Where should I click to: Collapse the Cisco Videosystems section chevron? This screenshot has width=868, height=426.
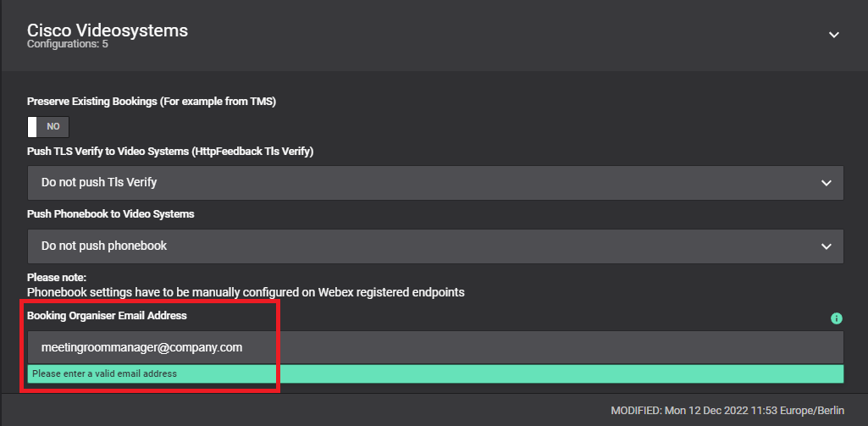[x=833, y=35]
